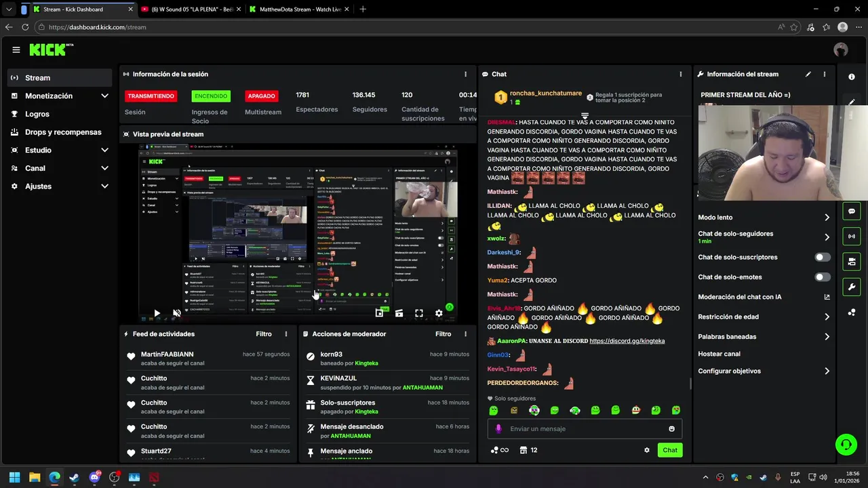Click MartinFAABIANN in activity feed
This screenshot has height=488, width=868.
point(167,354)
